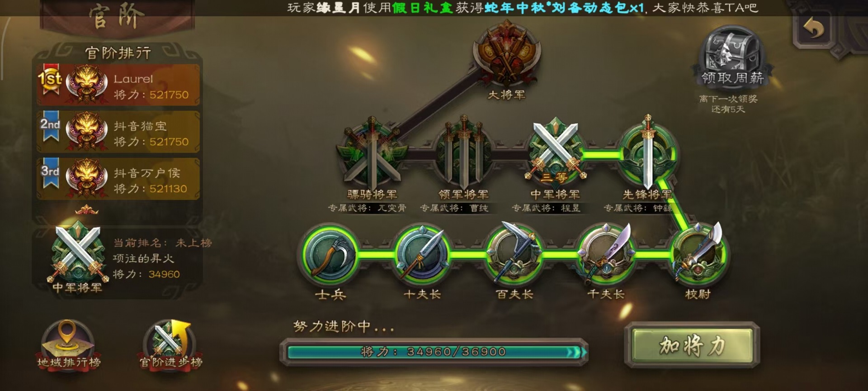Screen dimensions: 868x391
Task: Open 地域排行榜 regional ranking
Action: (x=68, y=345)
